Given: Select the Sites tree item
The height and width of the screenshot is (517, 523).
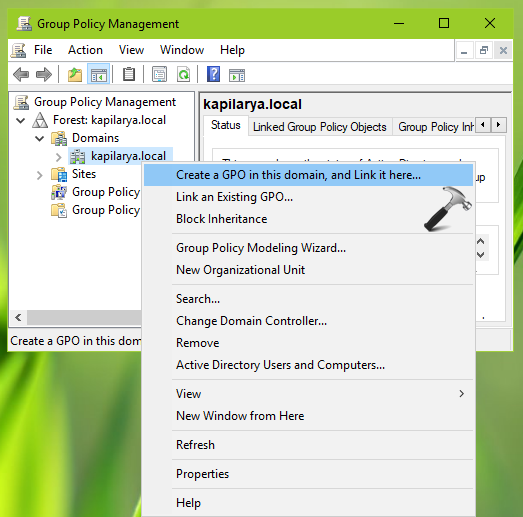Looking at the screenshot, I should tap(84, 174).
